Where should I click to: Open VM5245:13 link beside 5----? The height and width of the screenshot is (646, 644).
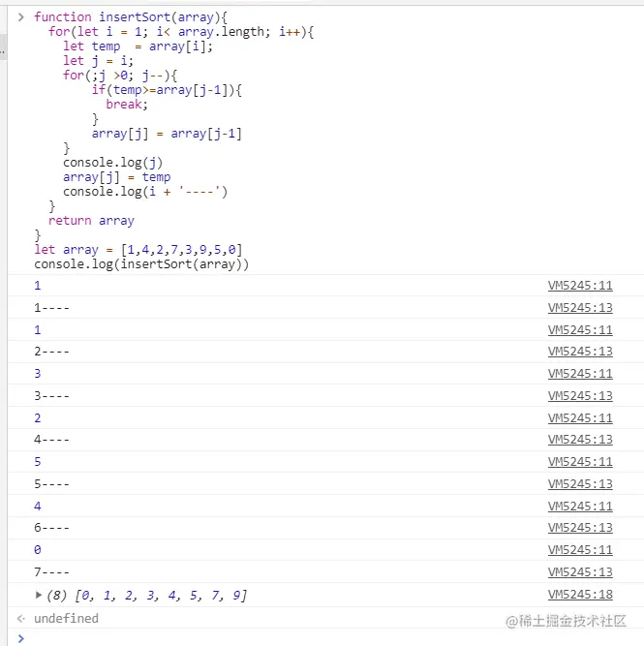pyautogui.click(x=580, y=484)
